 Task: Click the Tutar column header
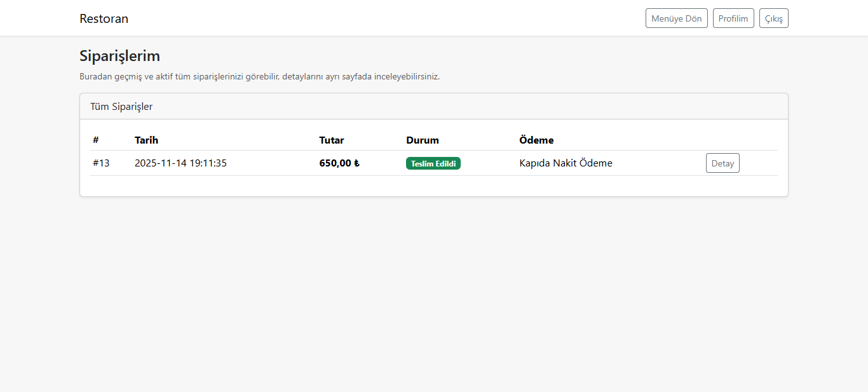pos(331,140)
